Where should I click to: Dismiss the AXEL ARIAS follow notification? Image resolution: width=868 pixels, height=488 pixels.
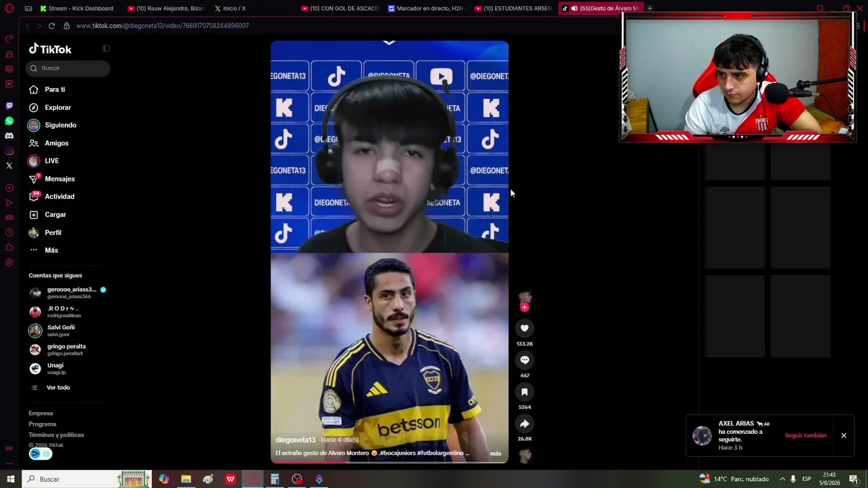point(844,435)
